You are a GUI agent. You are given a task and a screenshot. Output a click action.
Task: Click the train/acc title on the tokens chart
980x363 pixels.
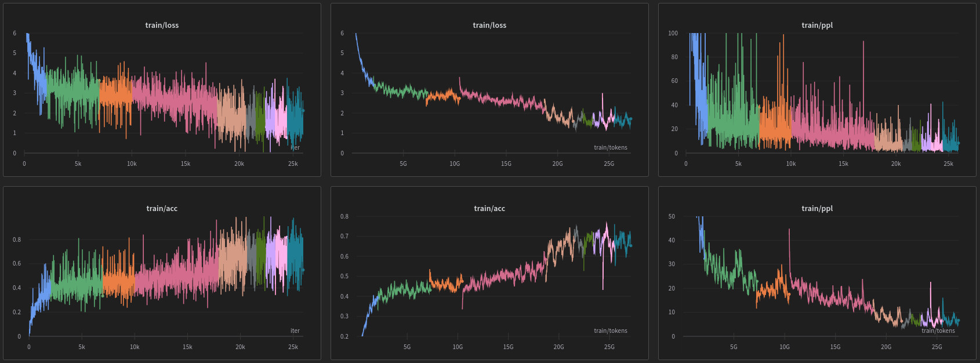coord(489,208)
